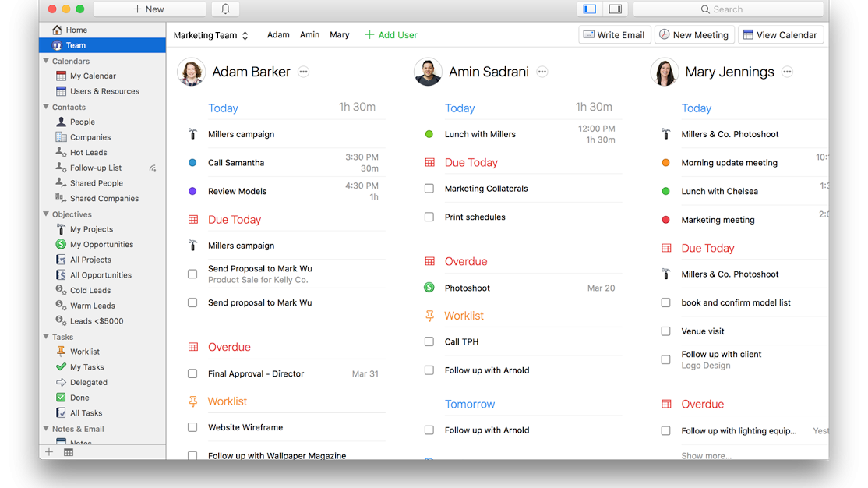Mark Venue visit task as done
The image size is (868, 488).
(665, 331)
